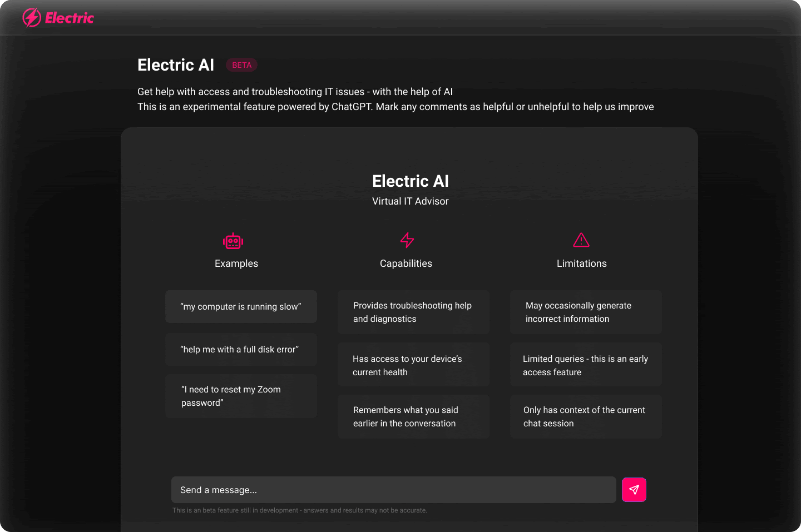Screen dimensions: 801x532
Task: Focus the Send a message input field
Action: (393, 490)
